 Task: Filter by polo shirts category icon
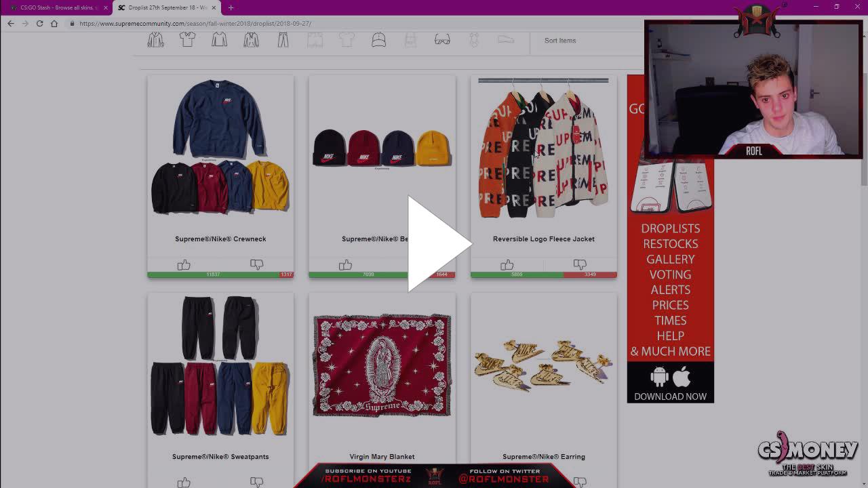(x=188, y=40)
